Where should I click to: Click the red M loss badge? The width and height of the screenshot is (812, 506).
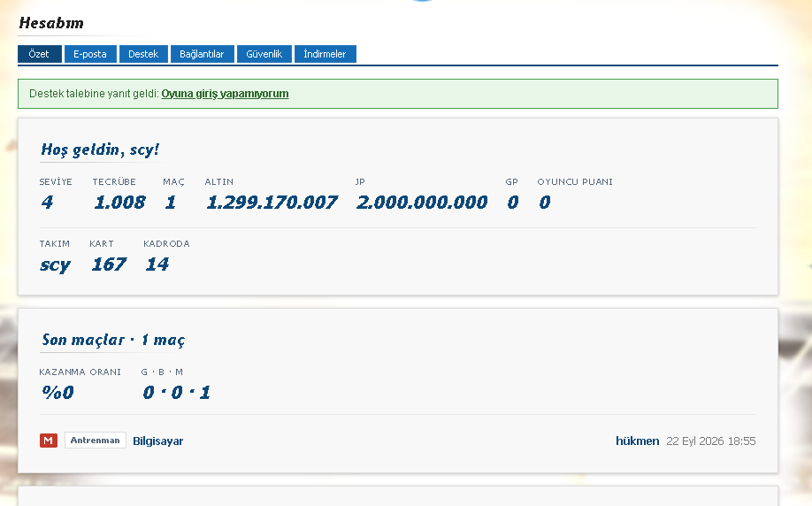[48, 441]
